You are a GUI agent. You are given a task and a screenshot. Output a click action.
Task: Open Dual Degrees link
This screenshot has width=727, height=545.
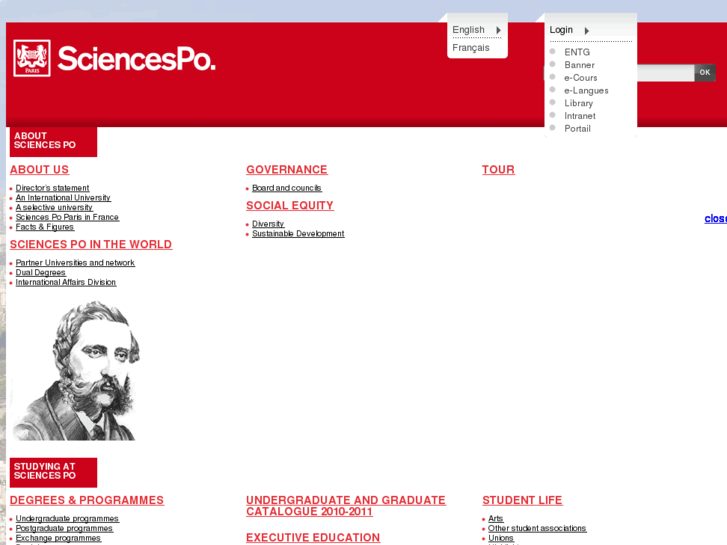[40, 272]
